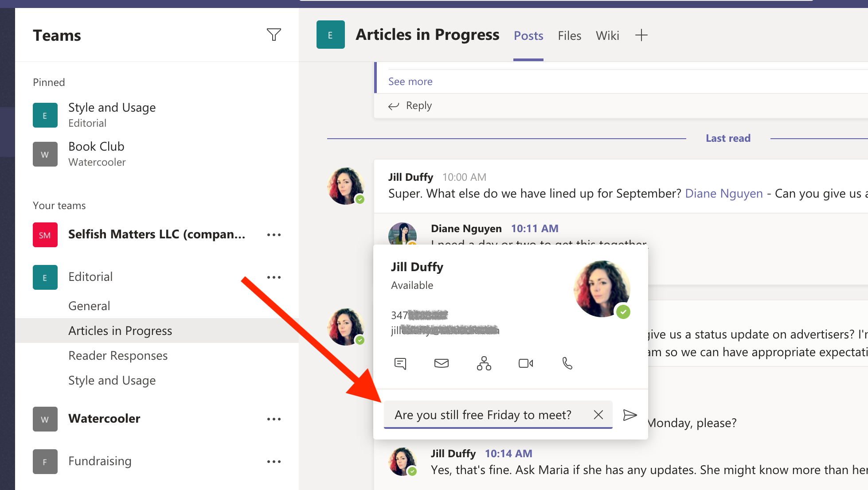Open more options for the Fundraising team

point(274,461)
